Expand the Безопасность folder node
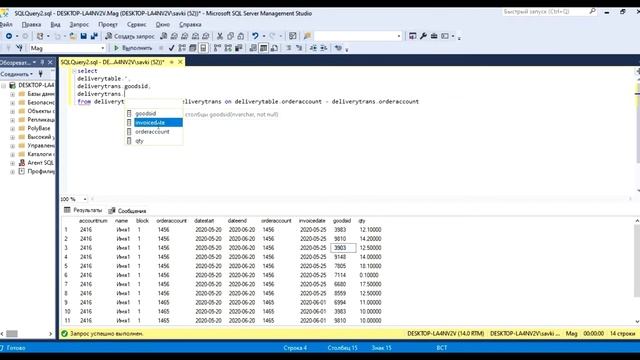This screenshot has width=640, height=360. [12, 102]
